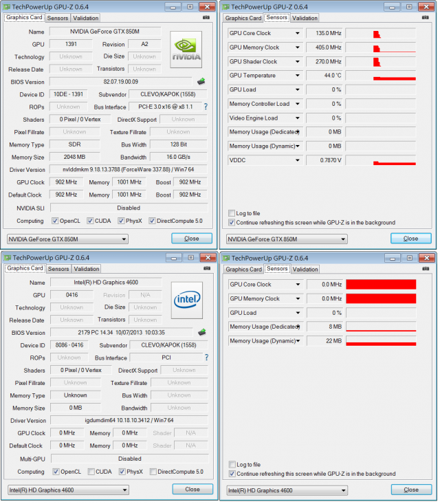440x504 pixels.
Task: Toggle PhysX checkbox in NVIDIA window
Action: point(121,221)
